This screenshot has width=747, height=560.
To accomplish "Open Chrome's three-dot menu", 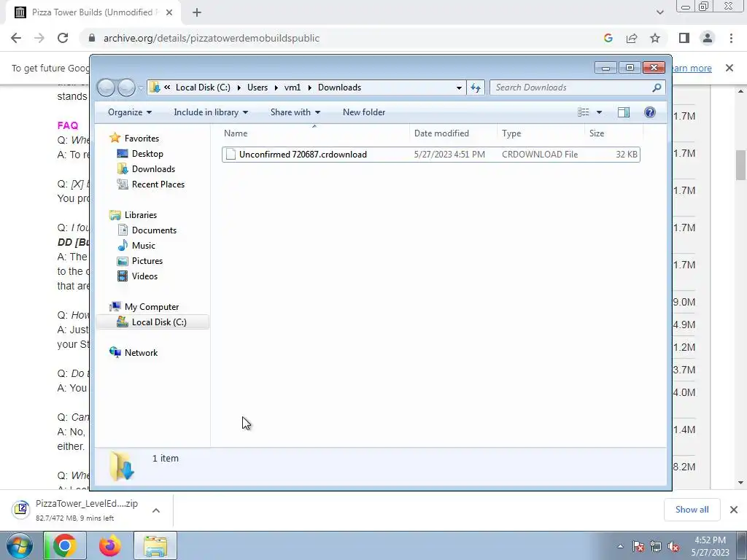I will pos(731,38).
